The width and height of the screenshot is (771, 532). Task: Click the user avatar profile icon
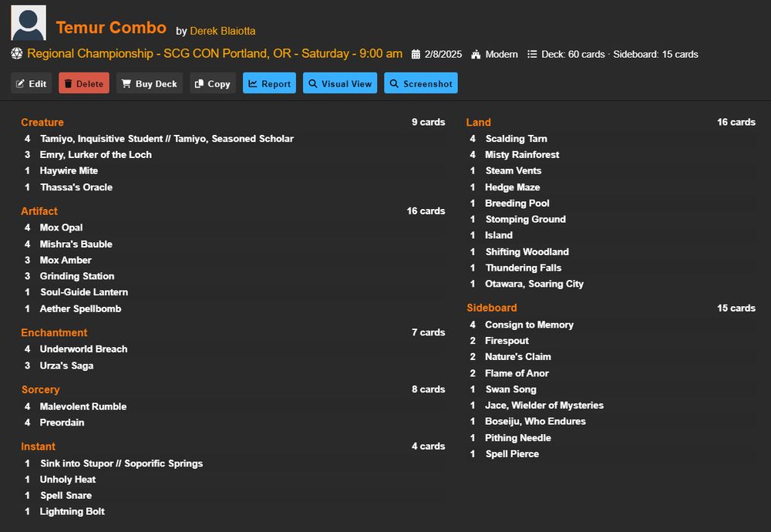29,22
